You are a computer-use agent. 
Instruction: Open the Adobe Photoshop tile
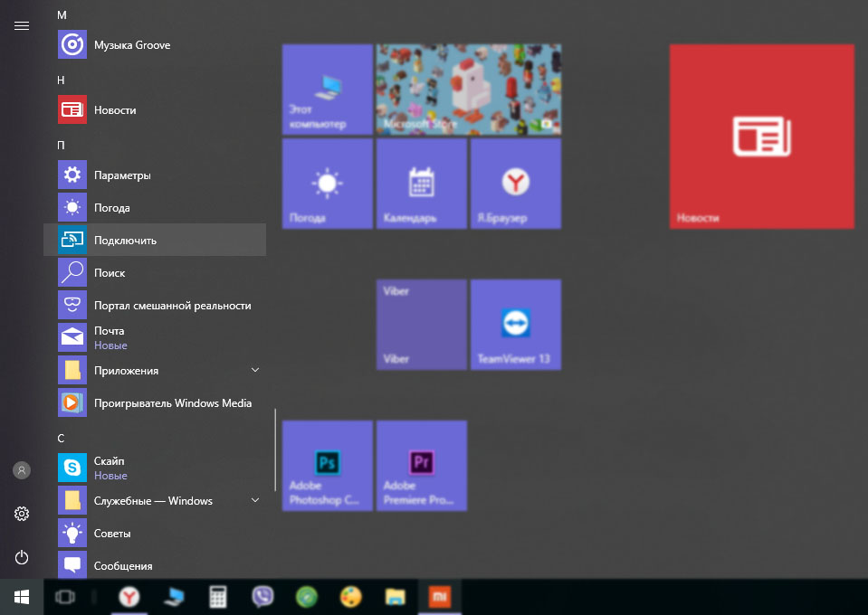[x=327, y=465]
